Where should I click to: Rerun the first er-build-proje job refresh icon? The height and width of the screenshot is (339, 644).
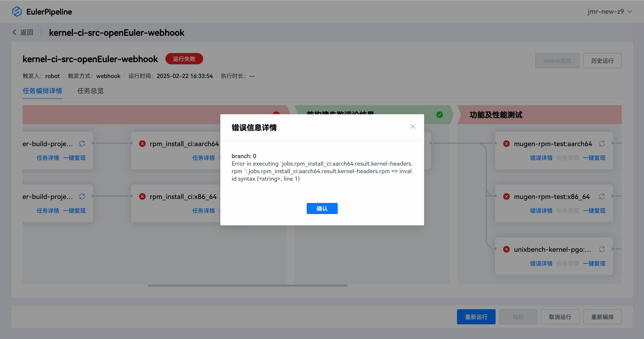pyautogui.click(x=82, y=144)
